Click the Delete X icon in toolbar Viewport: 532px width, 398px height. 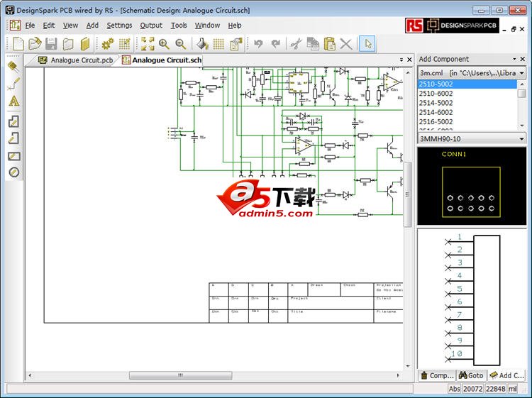(345, 44)
